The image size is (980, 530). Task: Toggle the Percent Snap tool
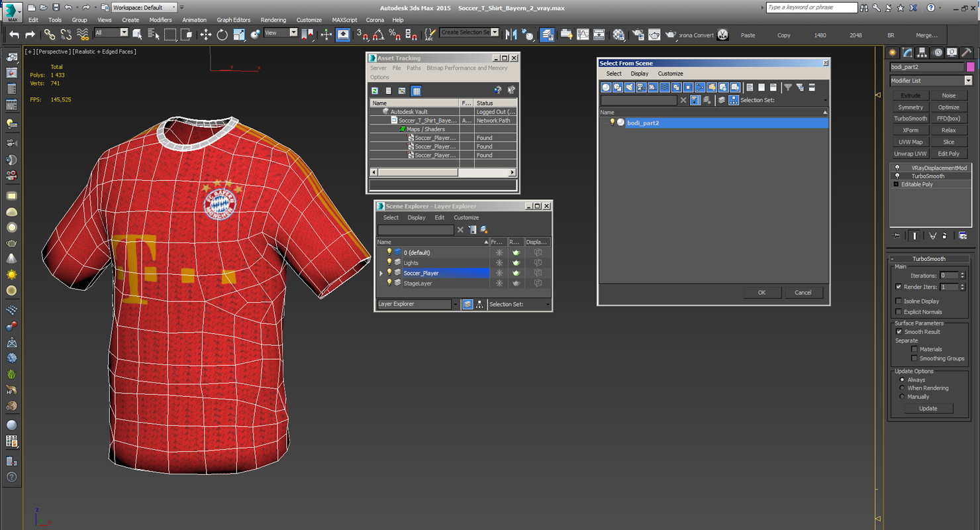coord(395,34)
